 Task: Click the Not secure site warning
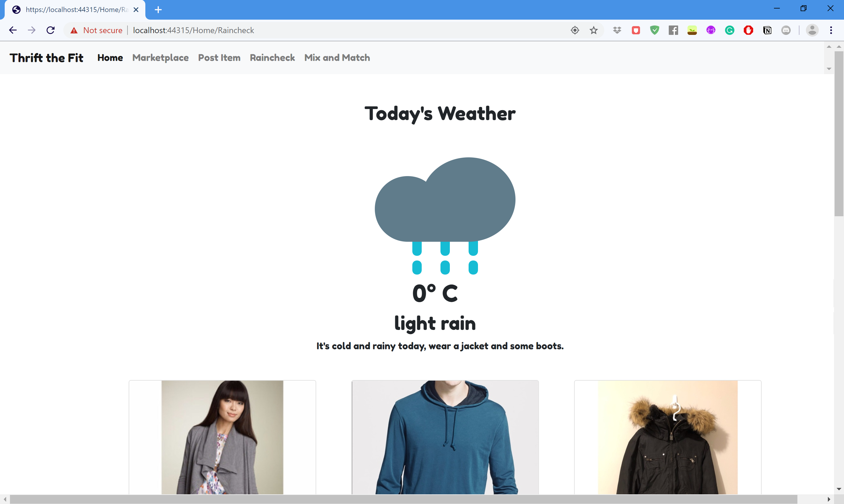tap(96, 30)
